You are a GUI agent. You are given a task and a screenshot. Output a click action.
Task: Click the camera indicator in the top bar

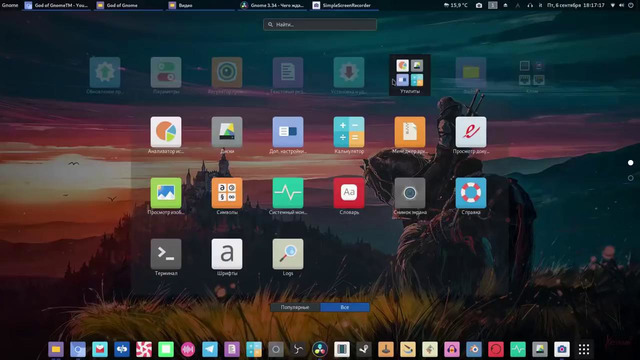[479, 5]
